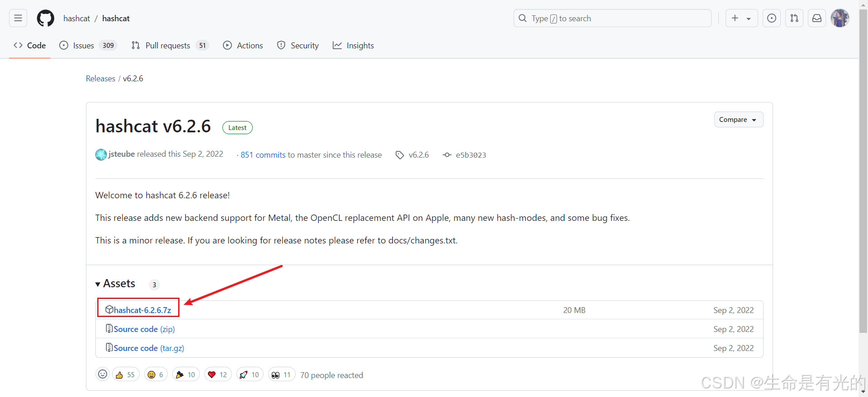The image size is (868, 397).
Task: Open the add reaction smiley picker
Action: [x=103, y=374]
